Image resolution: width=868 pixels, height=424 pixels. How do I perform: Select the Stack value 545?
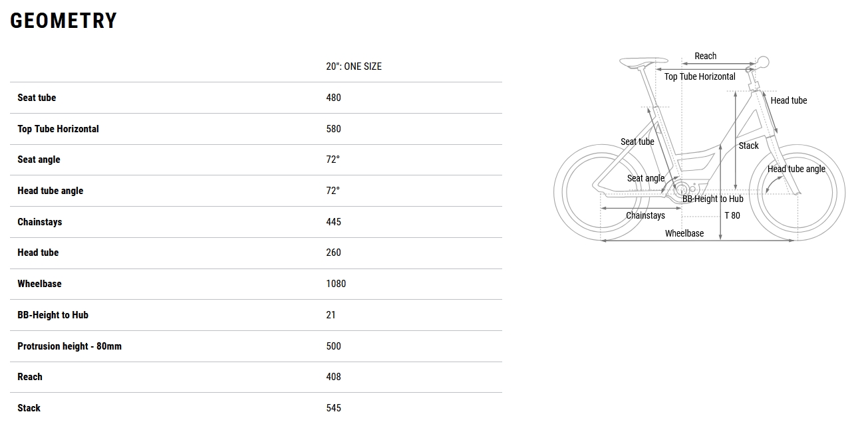pos(333,408)
